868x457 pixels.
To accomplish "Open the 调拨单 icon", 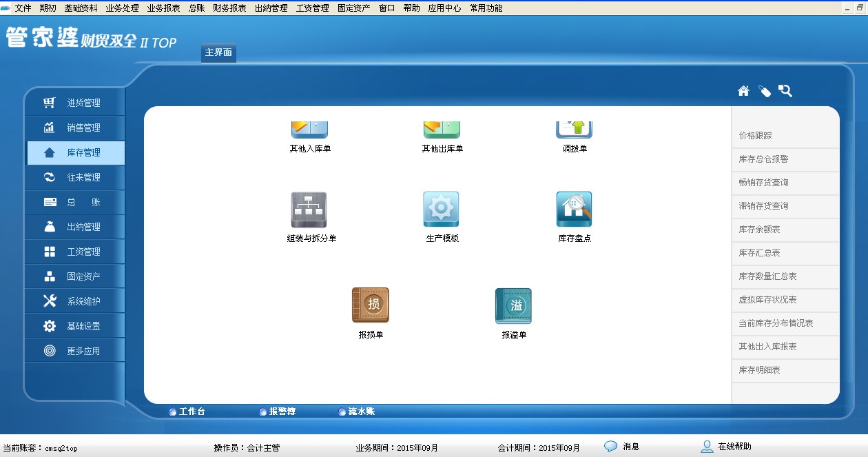I will pos(574,131).
